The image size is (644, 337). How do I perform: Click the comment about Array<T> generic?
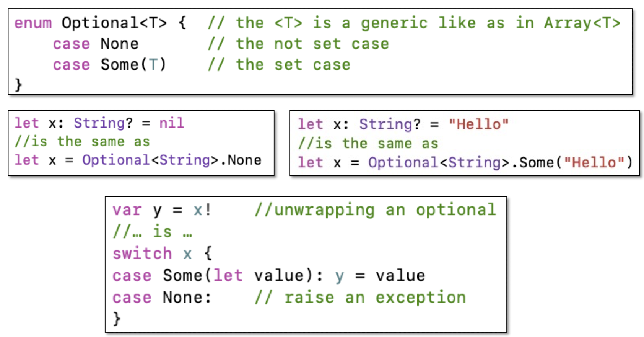coord(414,23)
